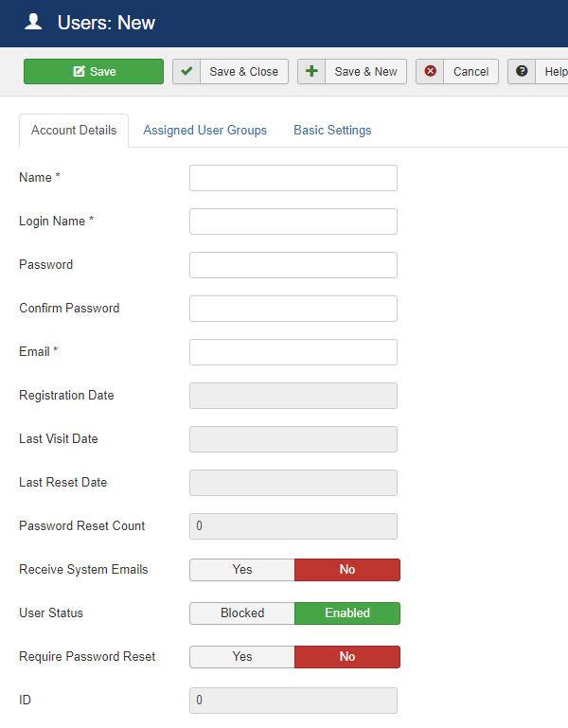Set Require Password Reset to Yes
Viewport: 568px width, 728px height.
coord(242,657)
